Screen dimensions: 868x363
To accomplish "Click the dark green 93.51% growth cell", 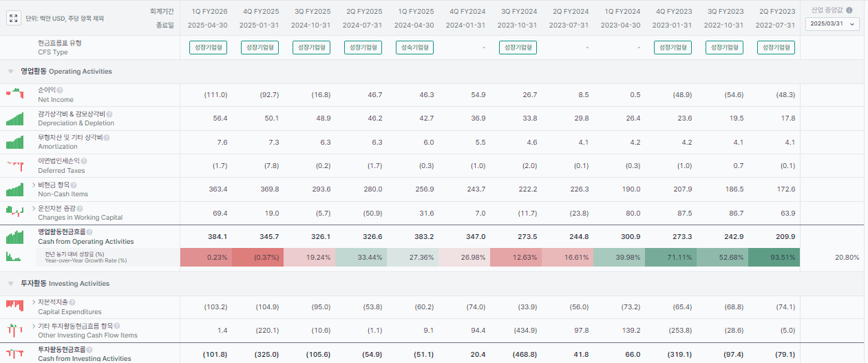I will [774, 258].
